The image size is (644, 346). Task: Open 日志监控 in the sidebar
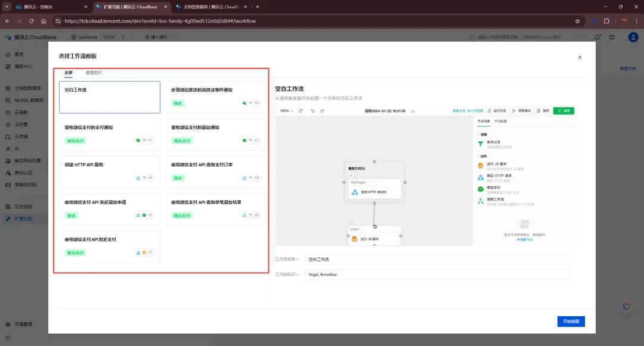[23, 207]
